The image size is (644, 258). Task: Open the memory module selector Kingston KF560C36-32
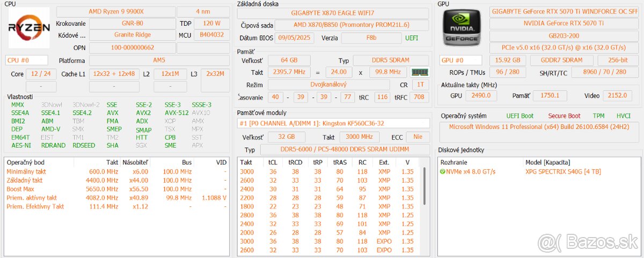(333, 123)
